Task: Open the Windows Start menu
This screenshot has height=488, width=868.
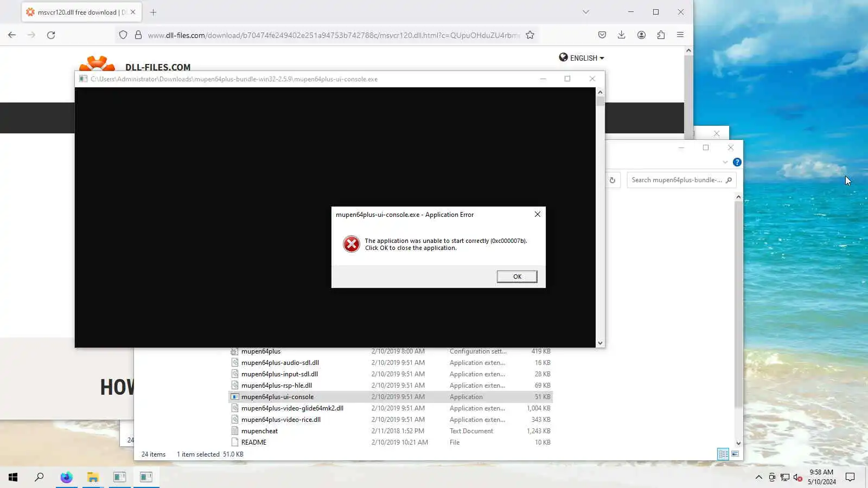Action: (13, 477)
